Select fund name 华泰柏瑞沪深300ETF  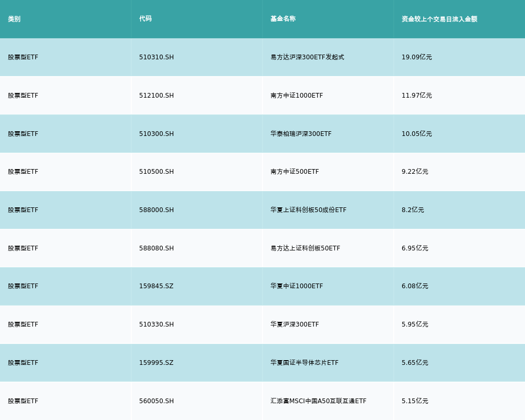click(x=301, y=134)
